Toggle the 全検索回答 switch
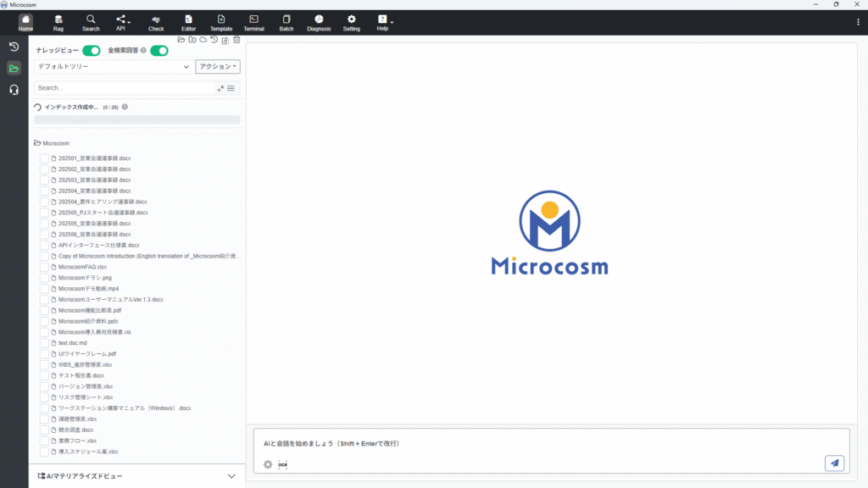The width and height of the screenshot is (868, 488). [159, 51]
